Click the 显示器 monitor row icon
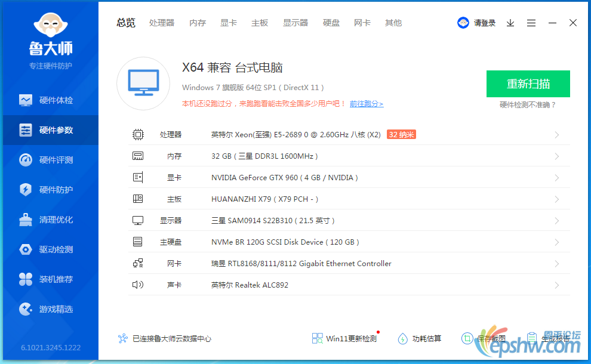The image size is (591, 364). coord(138,220)
